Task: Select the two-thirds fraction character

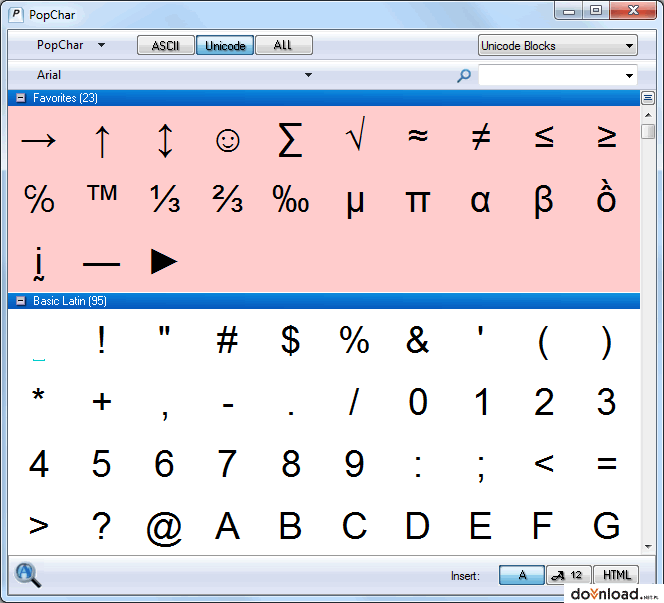Action: [x=228, y=198]
